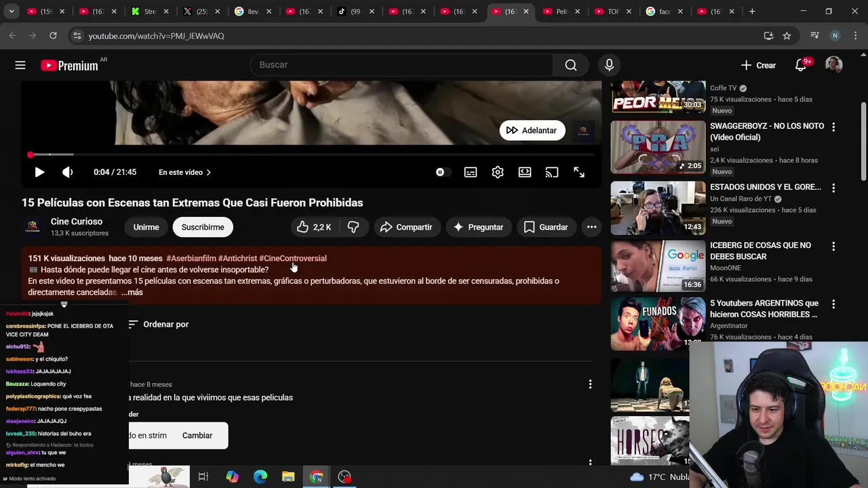Open options menu for SWAGGERBOYZ video
The image size is (868, 488).
pos(833,127)
